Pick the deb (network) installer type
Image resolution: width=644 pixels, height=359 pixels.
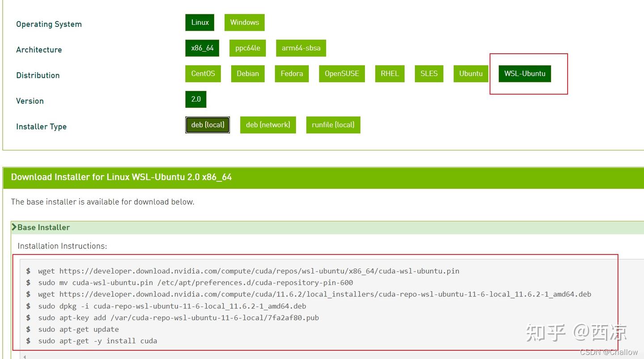point(268,125)
